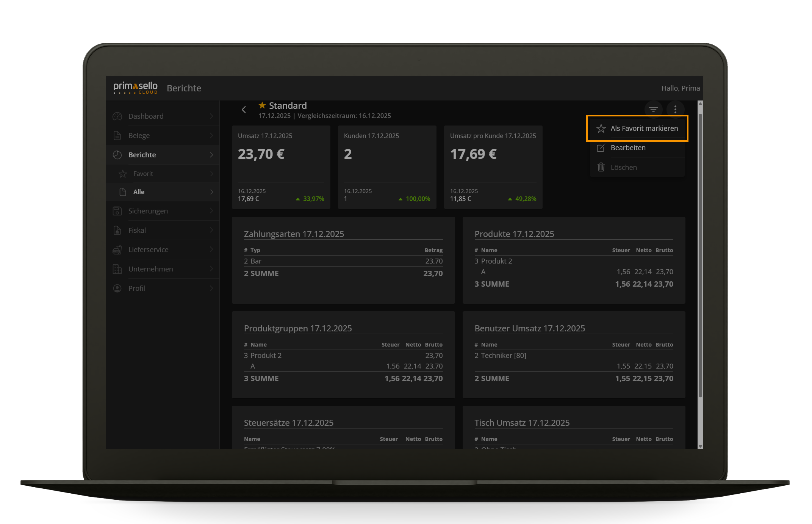Click the Sicherungen backup icon
Image resolution: width=812 pixels, height=524 pixels.
tap(117, 211)
